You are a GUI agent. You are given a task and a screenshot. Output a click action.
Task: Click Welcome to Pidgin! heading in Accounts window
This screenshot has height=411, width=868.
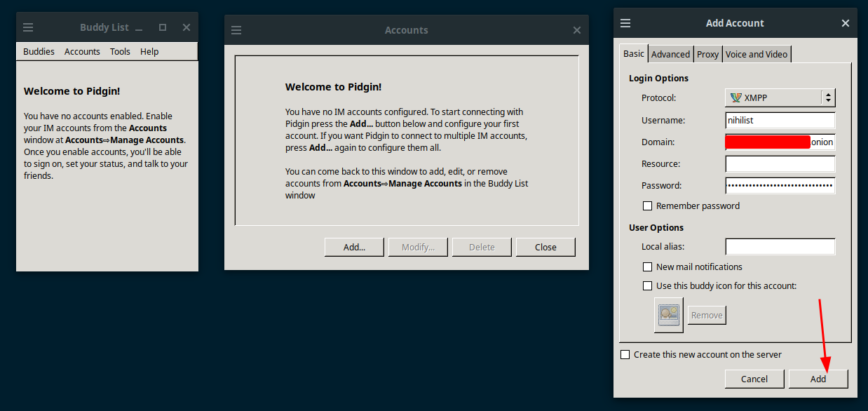334,87
